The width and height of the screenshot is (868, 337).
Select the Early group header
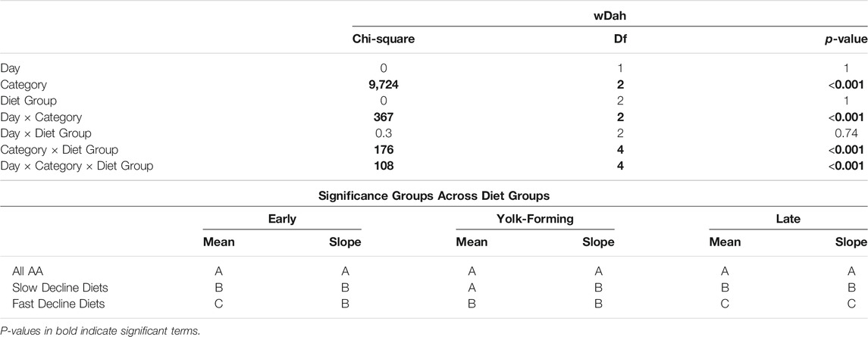pos(282,219)
